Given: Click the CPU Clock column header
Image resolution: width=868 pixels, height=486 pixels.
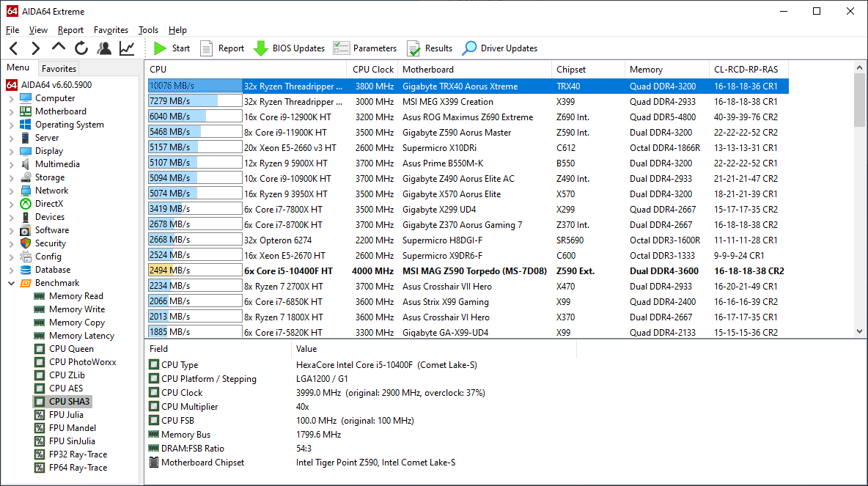Looking at the screenshot, I should click(x=373, y=70).
